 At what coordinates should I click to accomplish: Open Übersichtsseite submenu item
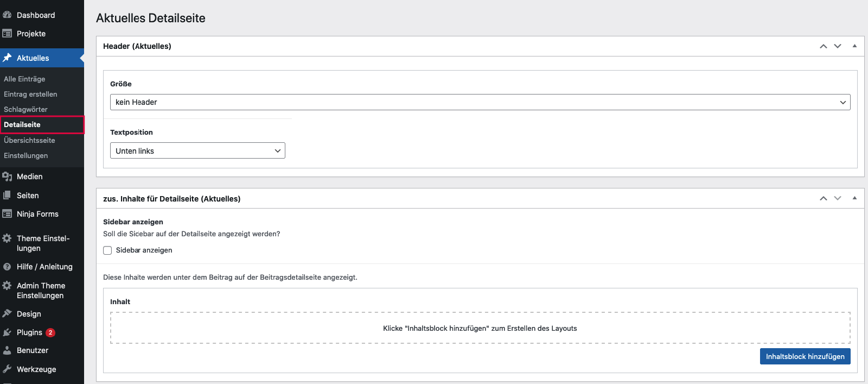(29, 141)
